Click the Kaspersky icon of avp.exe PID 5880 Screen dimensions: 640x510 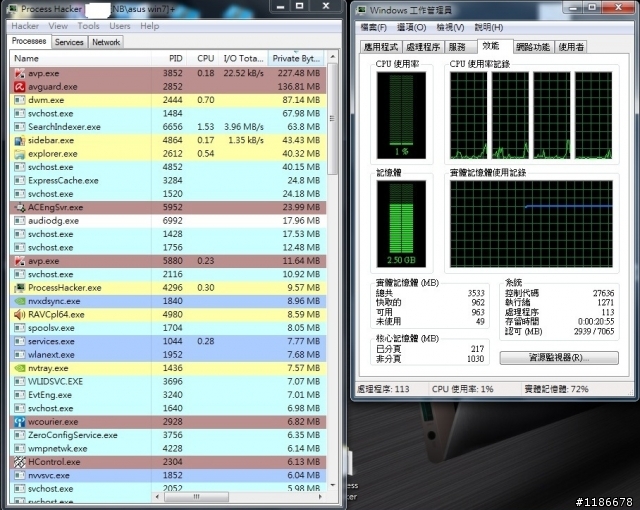coord(20,261)
